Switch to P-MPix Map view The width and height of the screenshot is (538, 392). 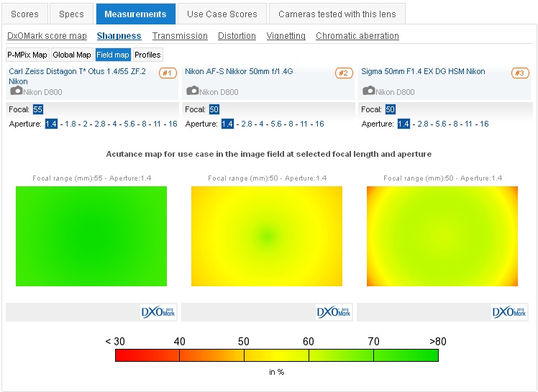tap(27, 55)
